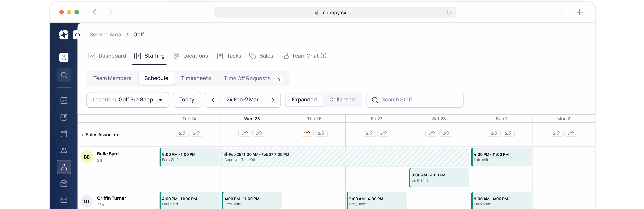Open Belle Byrd's Sun 1 Late shift
The height and width of the screenshot is (209, 644).
coord(501,157)
